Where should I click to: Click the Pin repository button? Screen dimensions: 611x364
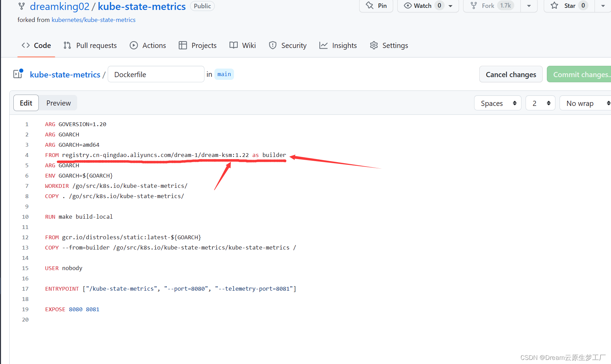(376, 5)
